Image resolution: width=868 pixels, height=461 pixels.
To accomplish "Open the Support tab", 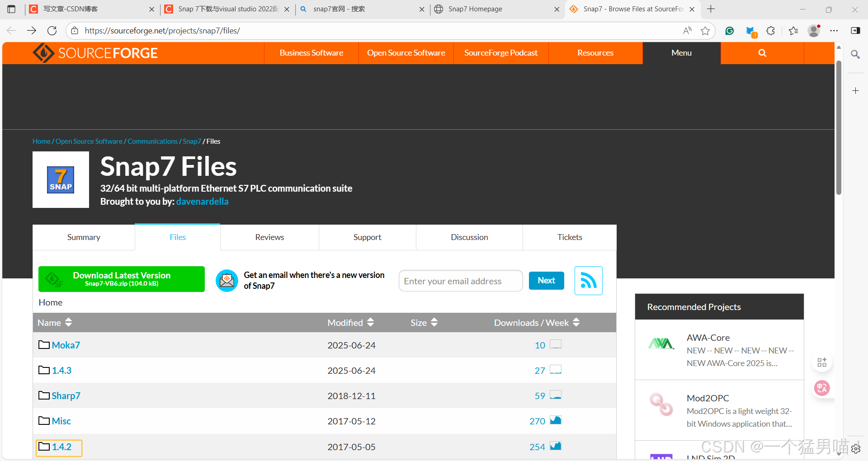I will 367,237.
